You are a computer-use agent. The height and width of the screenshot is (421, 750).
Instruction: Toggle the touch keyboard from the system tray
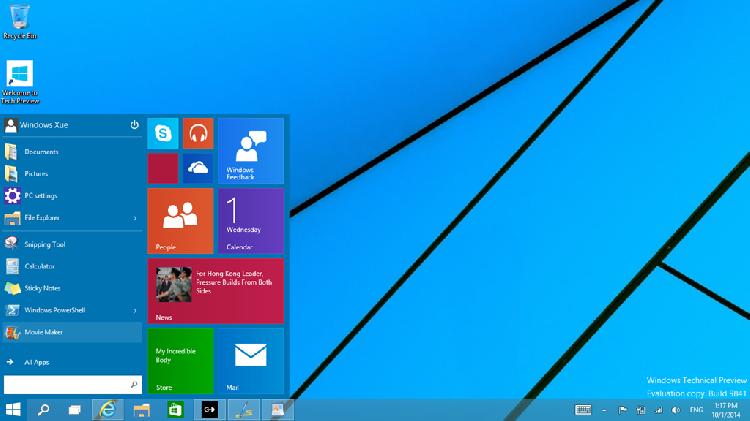click(x=583, y=409)
